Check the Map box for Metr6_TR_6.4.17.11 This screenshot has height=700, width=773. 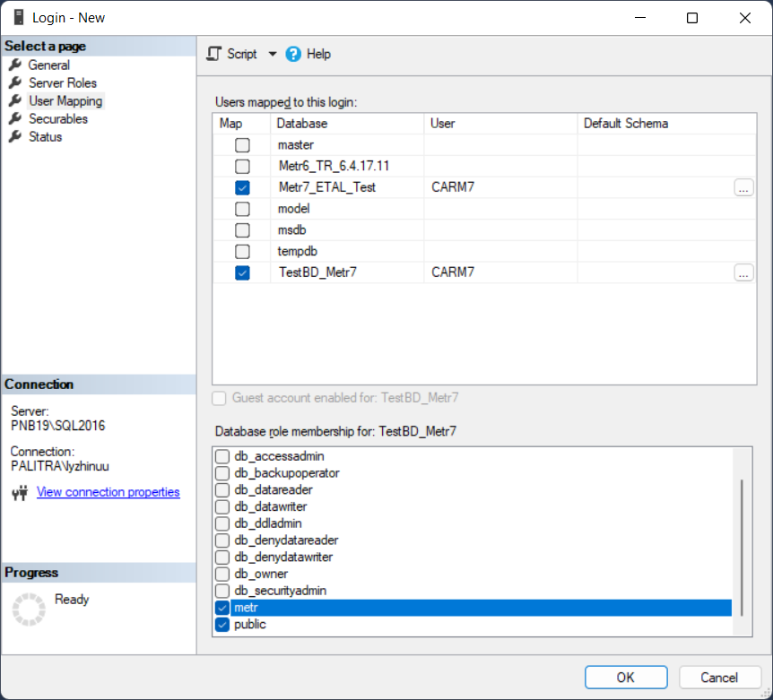(242, 166)
